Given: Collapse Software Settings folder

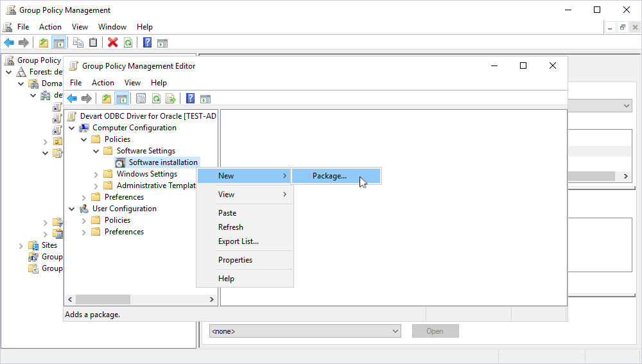Looking at the screenshot, I should click(x=96, y=151).
